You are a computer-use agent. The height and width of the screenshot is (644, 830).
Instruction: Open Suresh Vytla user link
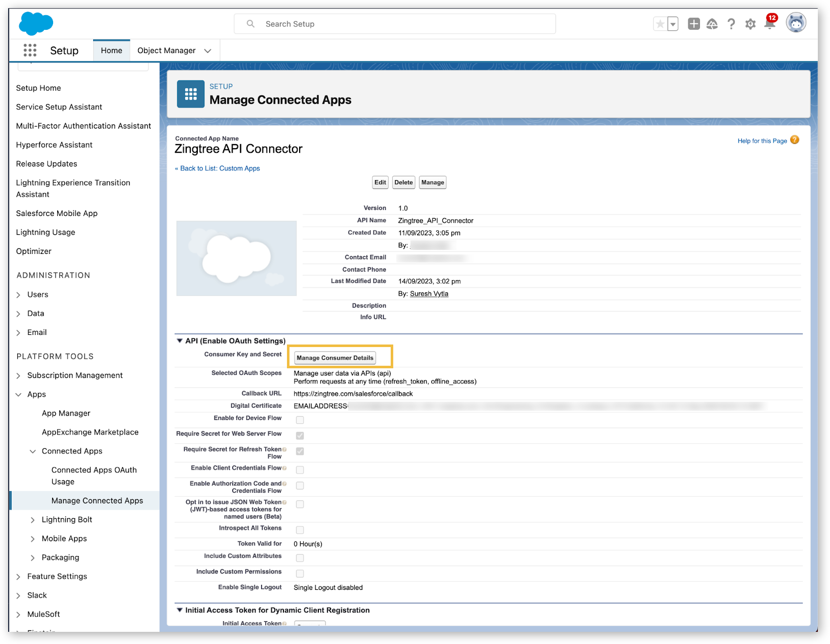pyautogui.click(x=429, y=294)
